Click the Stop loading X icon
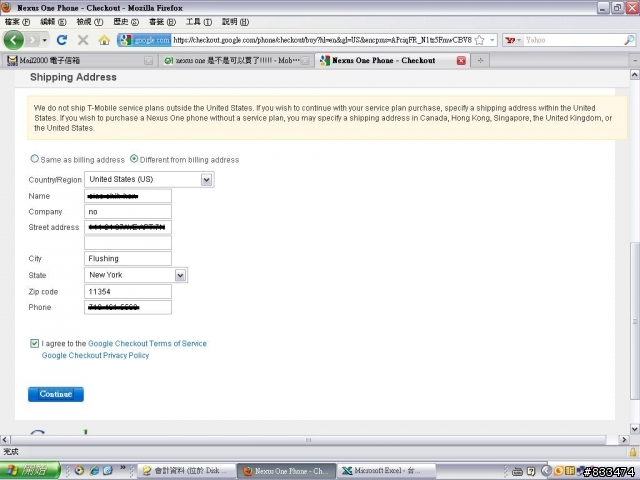The width and height of the screenshot is (640, 480). [83, 40]
